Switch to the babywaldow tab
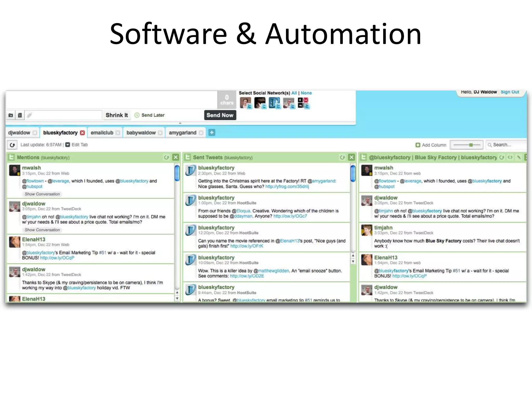 pyautogui.click(x=141, y=133)
